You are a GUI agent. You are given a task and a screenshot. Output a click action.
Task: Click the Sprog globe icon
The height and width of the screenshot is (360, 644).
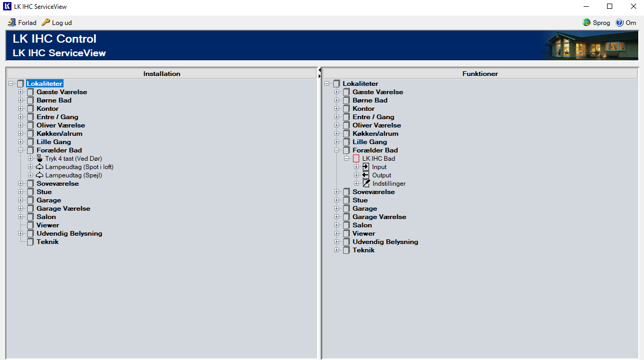[x=587, y=23]
